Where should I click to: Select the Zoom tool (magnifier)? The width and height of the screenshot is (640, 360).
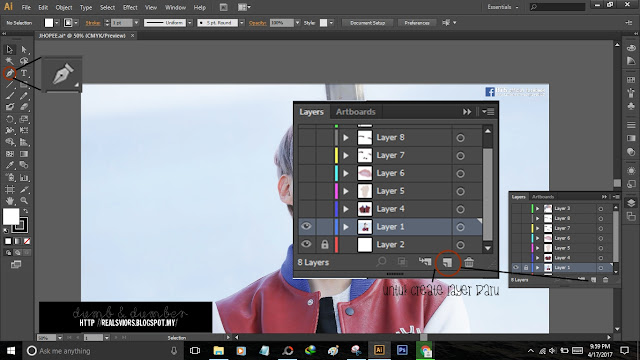point(24,201)
